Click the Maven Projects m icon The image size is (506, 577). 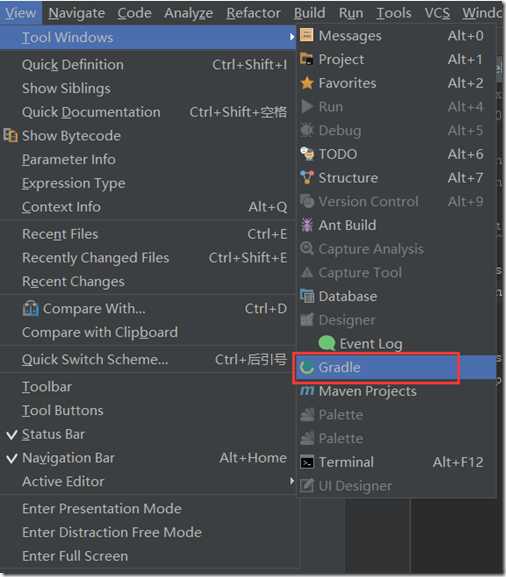(307, 391)
